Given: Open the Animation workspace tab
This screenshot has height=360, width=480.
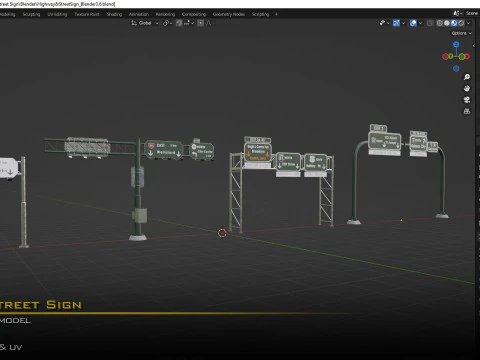Looking at the screenshot, I should pos(139,14).
